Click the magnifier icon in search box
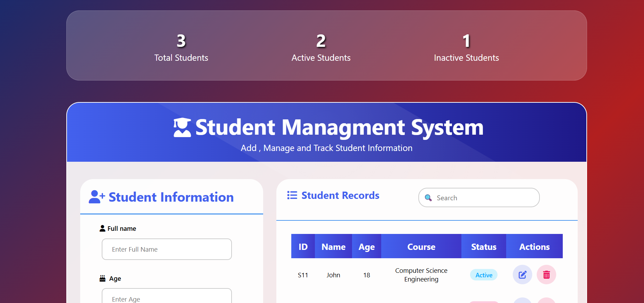Screen dimensions: 644x303 pos(428,198)
